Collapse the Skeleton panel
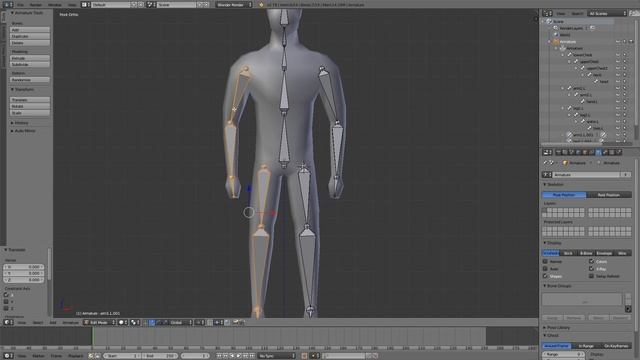The image size is (640, 360). [554, 184]
